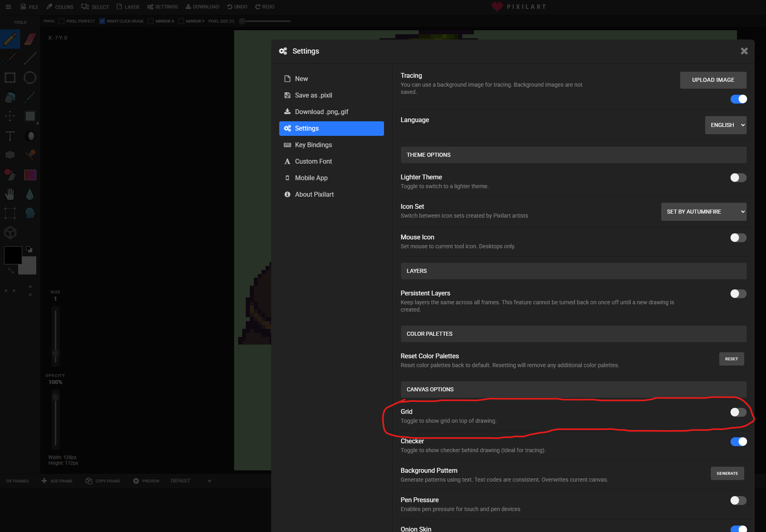The width and height of the screenshot is (766, 532).
Task: Open the Language dropdown showing English
Action: tap(725, 125)
